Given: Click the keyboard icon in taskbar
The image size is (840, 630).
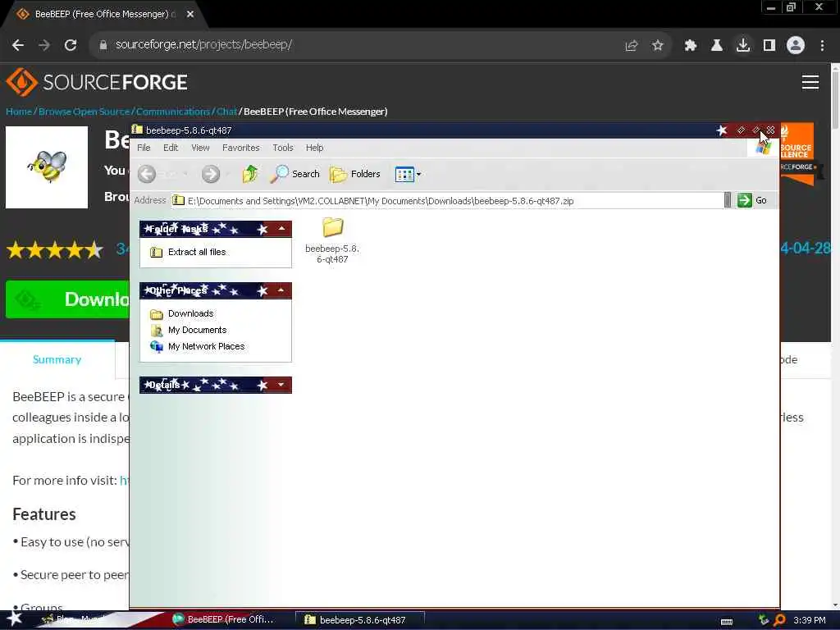Looking at the screenshot, I should [x=727, y=622].
